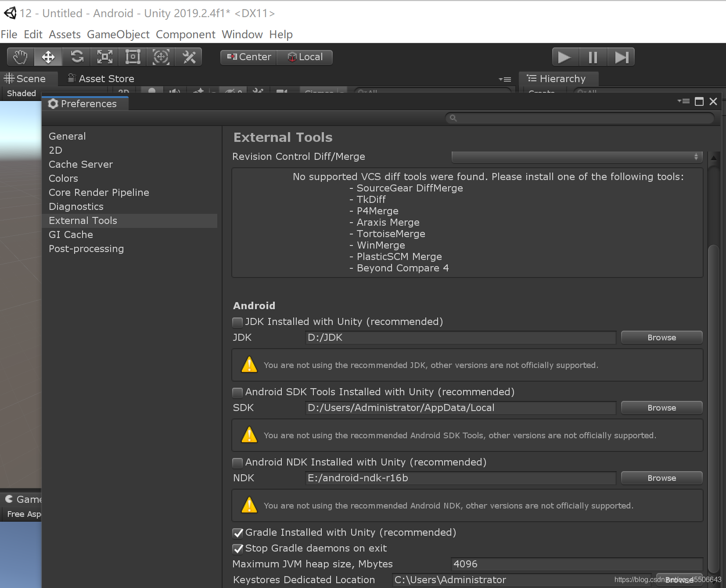Uncheck Stop Gradle daemons on exit

coord(237,549)
